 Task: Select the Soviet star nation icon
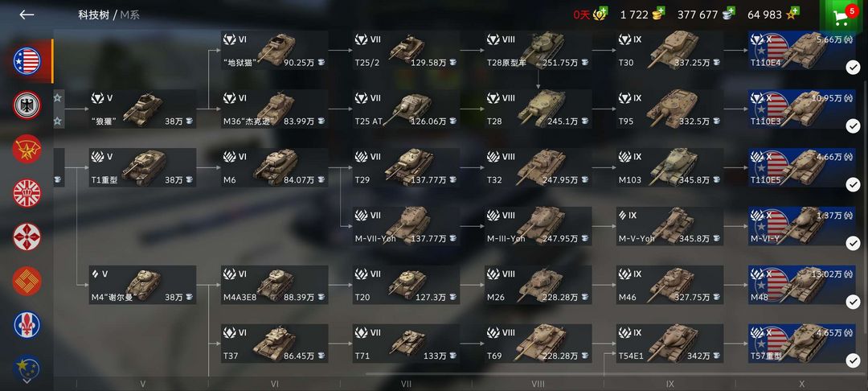coord(27,149)
